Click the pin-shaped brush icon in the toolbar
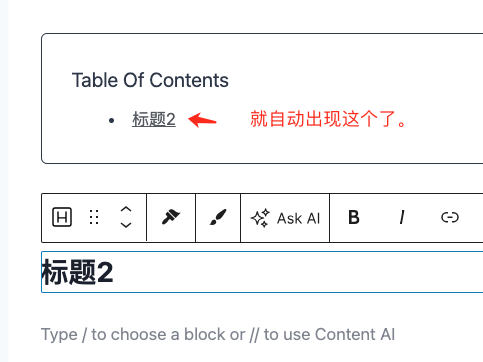483x362 pixels. pyautogui.click(x=171, y=217)
